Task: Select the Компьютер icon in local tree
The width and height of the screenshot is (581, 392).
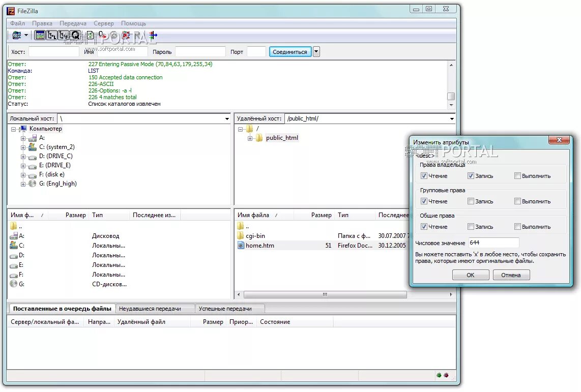Action: (x=23, y=129)
